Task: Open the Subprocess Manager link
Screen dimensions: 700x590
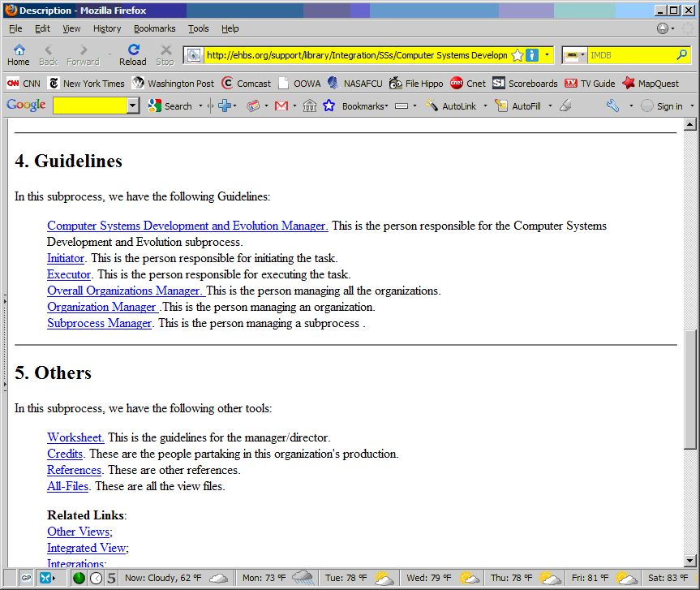Action: (99, 323)
